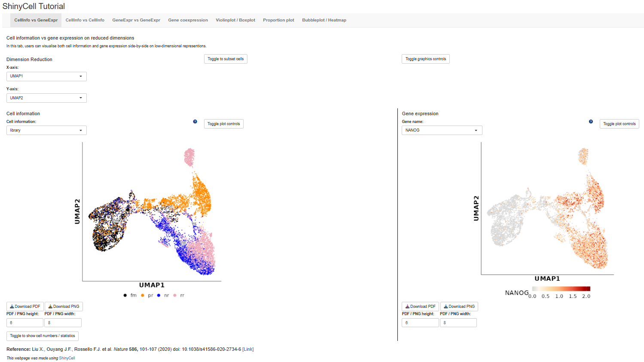
Task: Click the left plot's PDF / PNG height field
Action: pos(25,323)
